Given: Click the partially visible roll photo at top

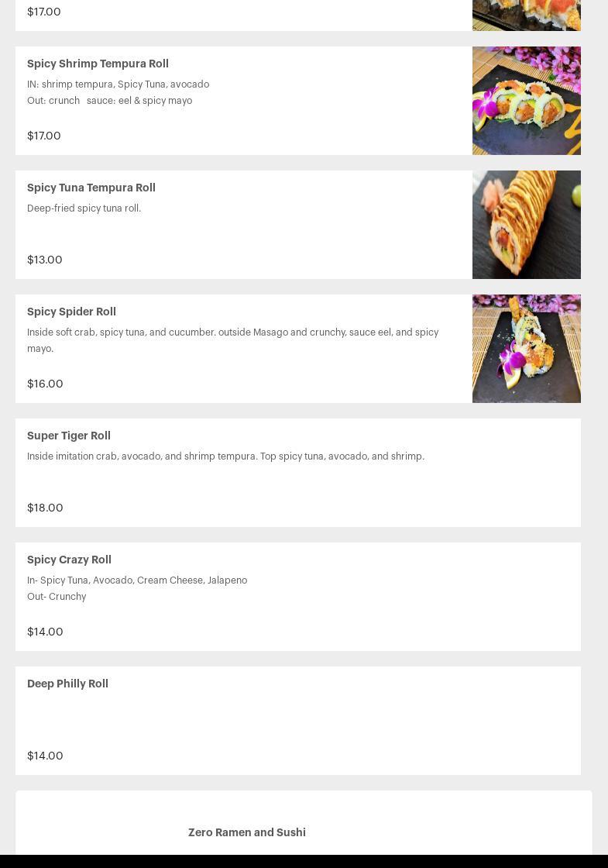Looking at the screenshot, I should coord(526,15).
